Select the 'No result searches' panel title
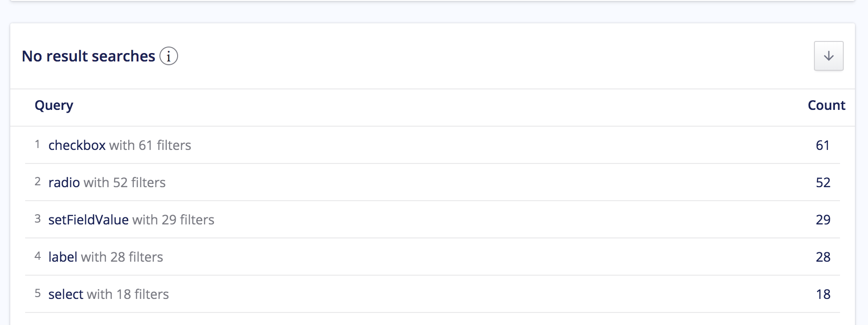The height and width of the screenshot is (325, 868). tap(89, 56)
